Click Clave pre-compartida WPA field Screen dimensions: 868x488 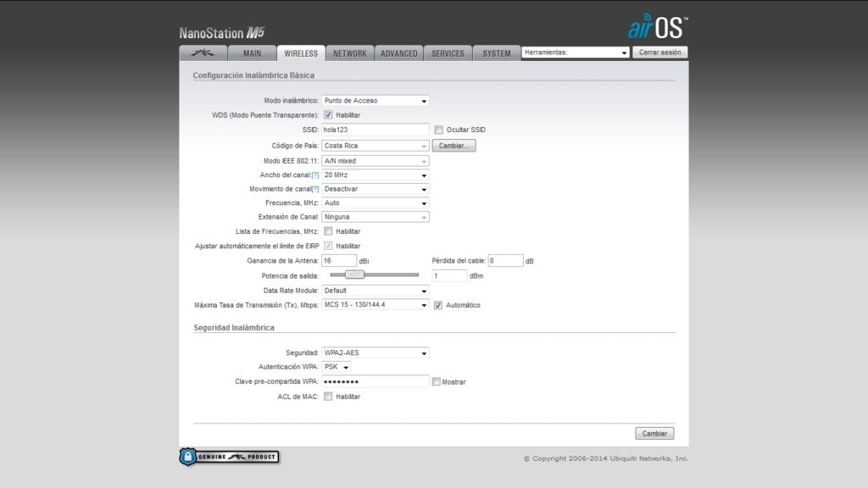375,381
